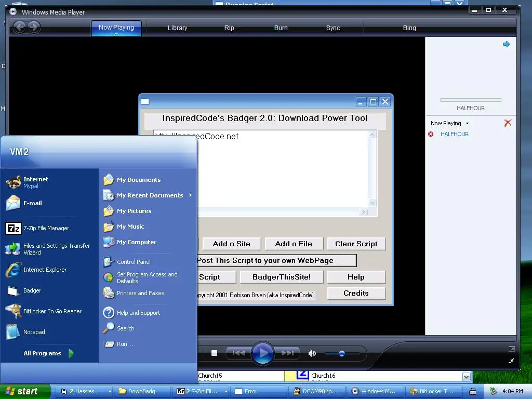Go forward in Media Player navigation
The width and height of the screenshot is (532, 399).
click(33, 27)
